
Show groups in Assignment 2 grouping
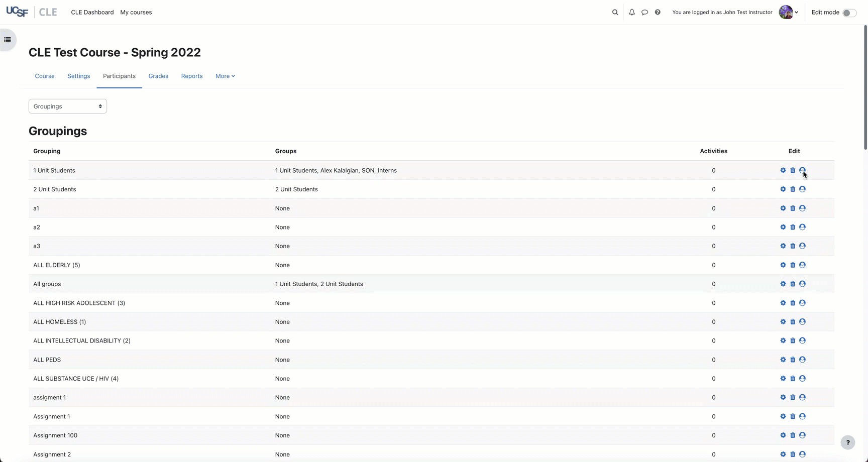pyautogui.click(x=802, y=454)
